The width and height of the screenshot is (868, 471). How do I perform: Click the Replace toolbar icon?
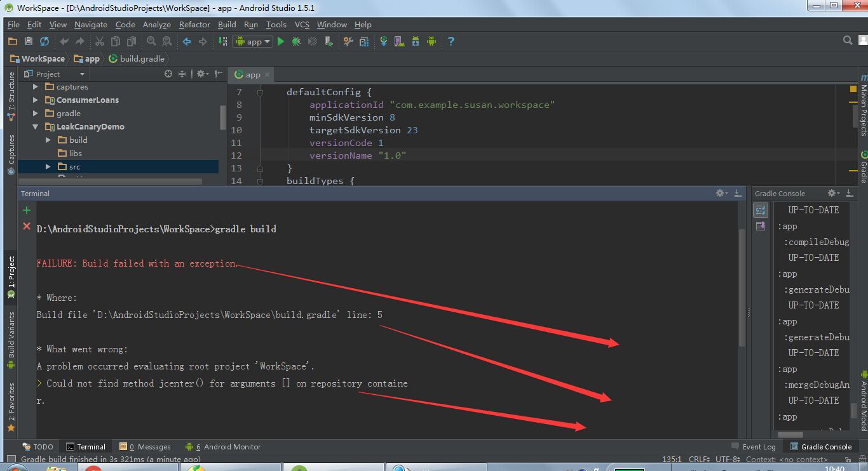click(167, 41)
